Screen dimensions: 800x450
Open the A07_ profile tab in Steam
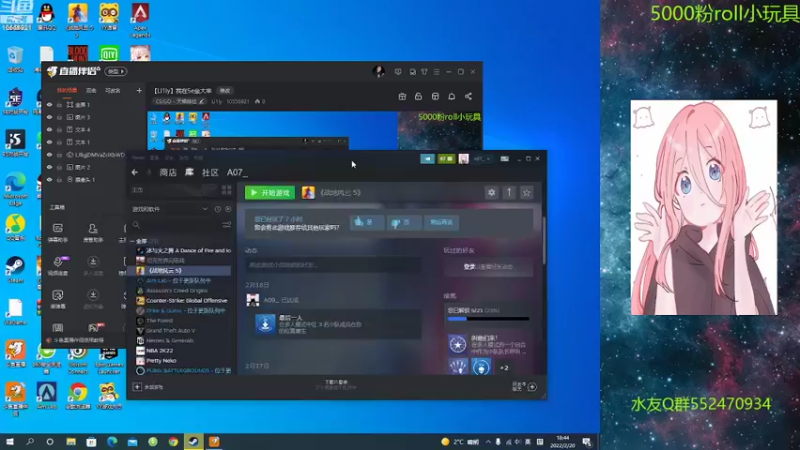pyautogui.click(x=237, y=172)
